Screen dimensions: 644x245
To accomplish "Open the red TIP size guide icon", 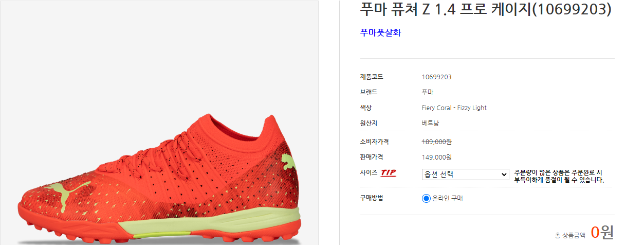I will coord(389,172).
